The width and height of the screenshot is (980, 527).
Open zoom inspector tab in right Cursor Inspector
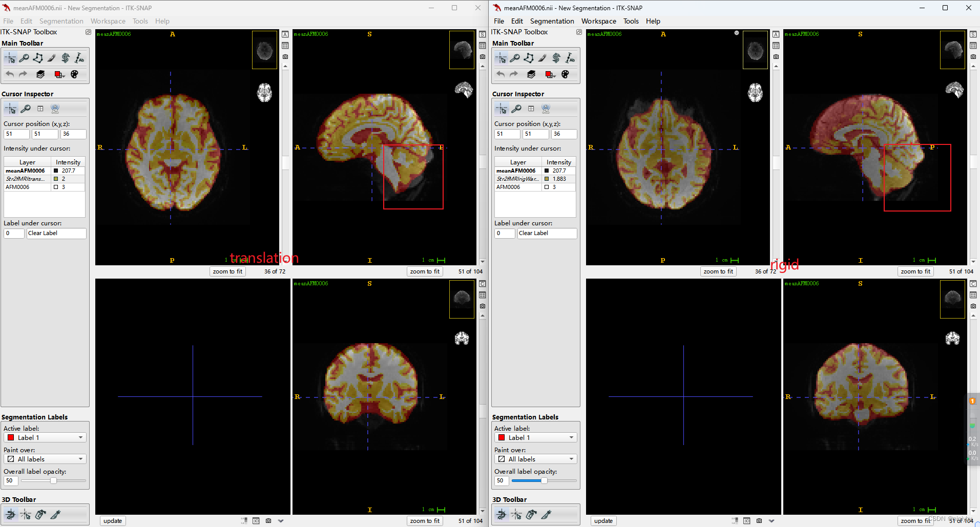(516, 109)
